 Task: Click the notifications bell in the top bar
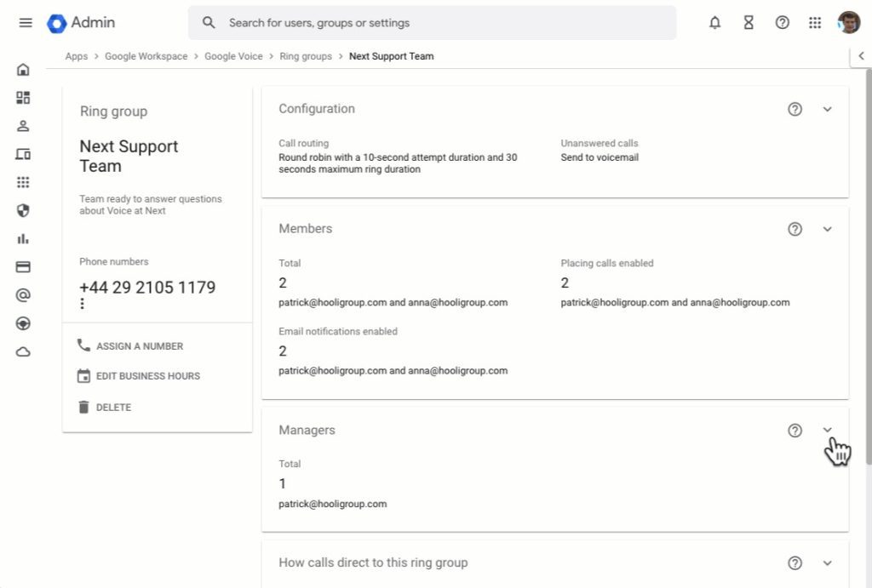point(715,23)
